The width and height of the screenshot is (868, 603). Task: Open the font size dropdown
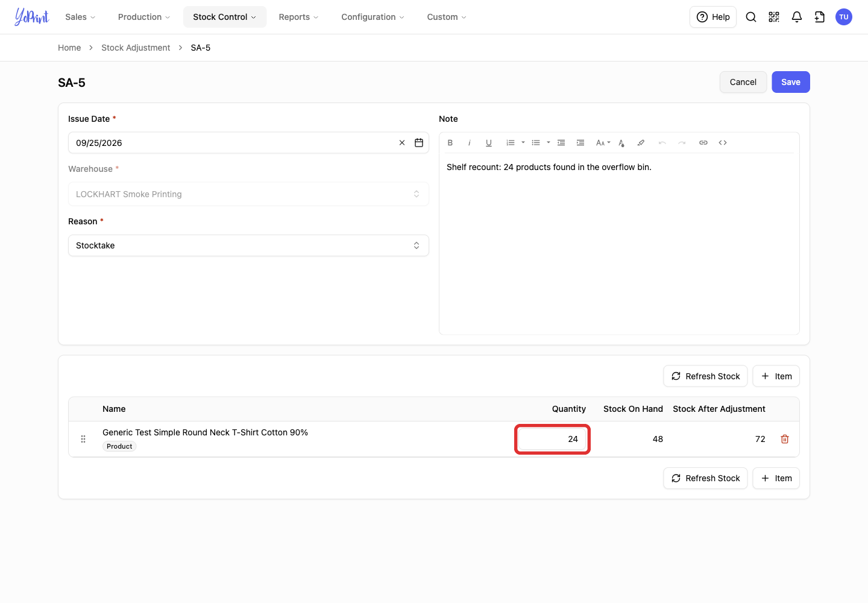(603, 143)
